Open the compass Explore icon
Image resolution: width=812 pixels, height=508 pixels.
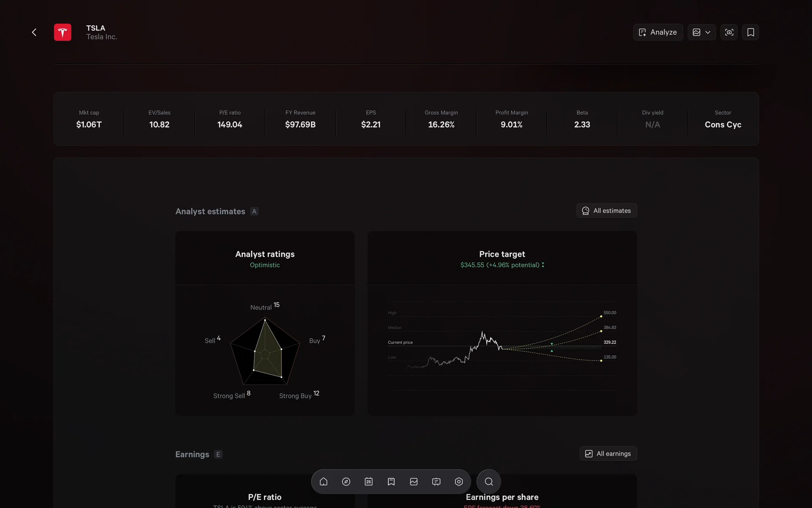346,482
